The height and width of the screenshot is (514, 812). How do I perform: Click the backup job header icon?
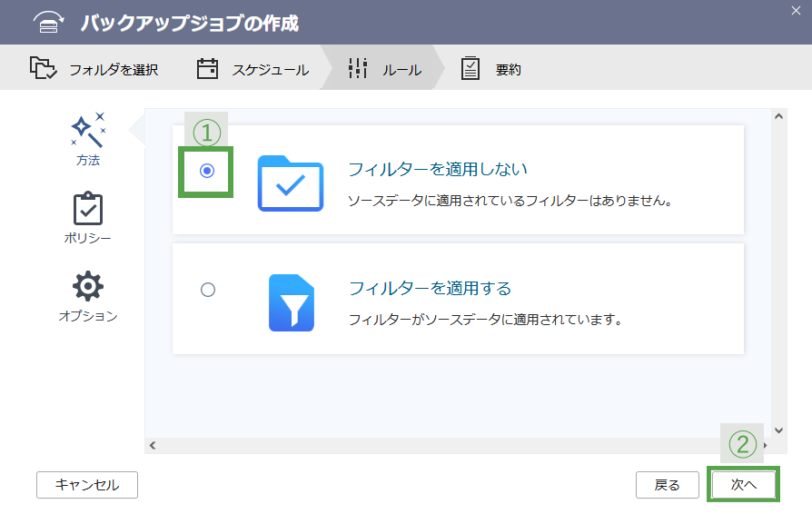pyautogui.click(x=49, y=23)
